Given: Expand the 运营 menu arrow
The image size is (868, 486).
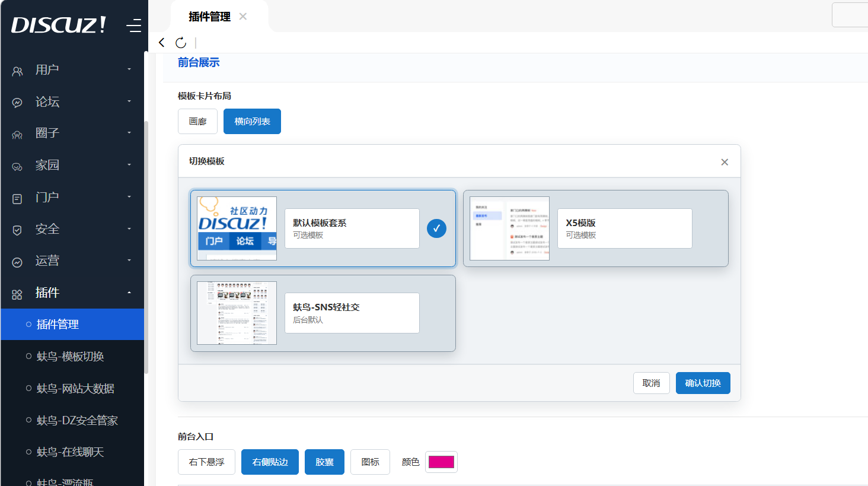Looking at the screenshot, I should coord(129,261).
